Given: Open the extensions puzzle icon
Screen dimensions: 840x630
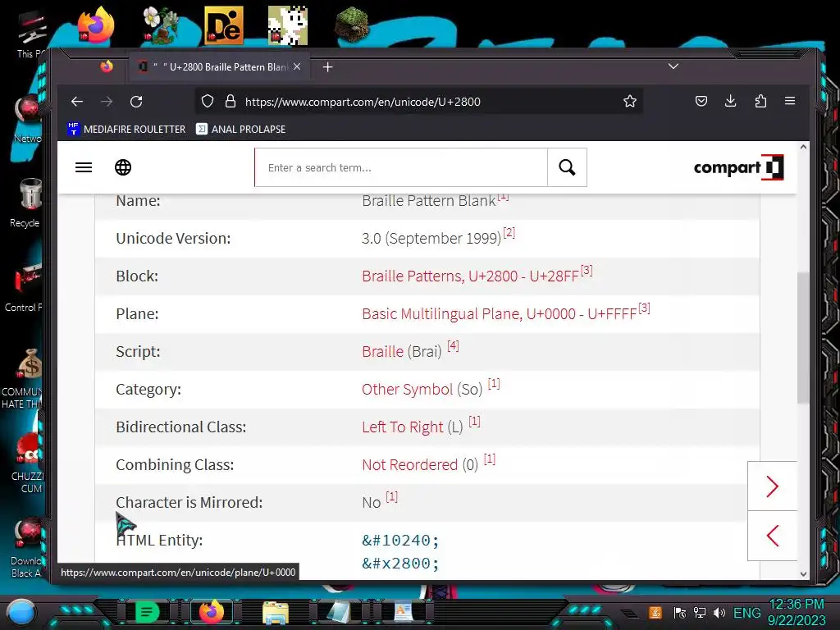Looking at the screenshot, I should coord(760,101).
